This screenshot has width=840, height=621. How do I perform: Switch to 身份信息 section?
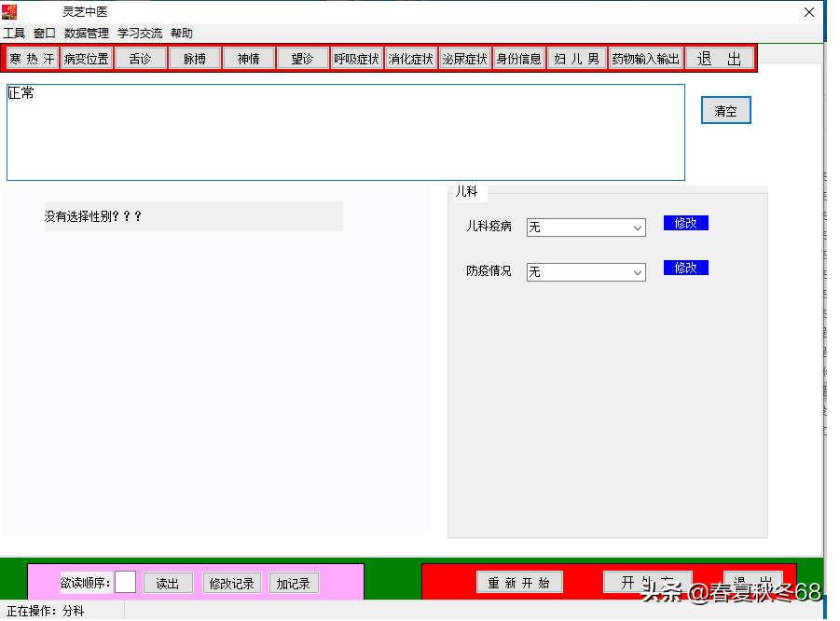pos(518,57)
